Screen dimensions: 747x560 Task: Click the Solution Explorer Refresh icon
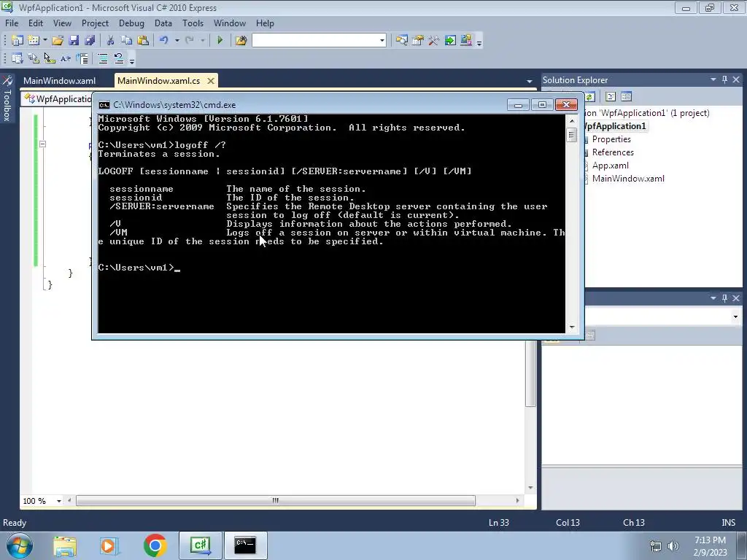(590, 97)
